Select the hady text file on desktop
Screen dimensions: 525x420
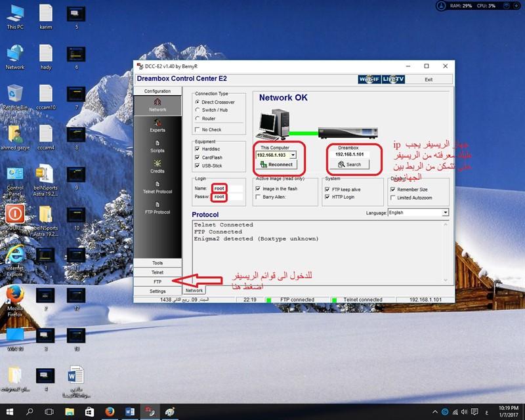(x=46, y=58)
